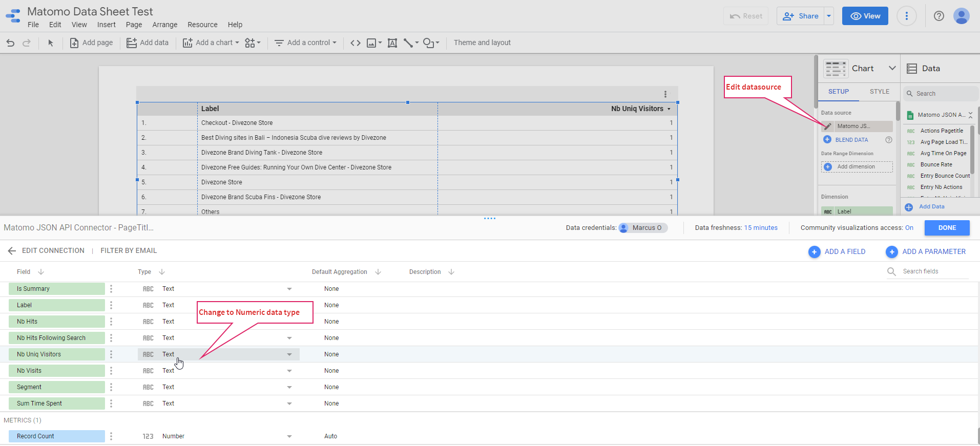The image size is (980, 446).
Task: Open the top-right more options menu
Action: tap(907, 16)
